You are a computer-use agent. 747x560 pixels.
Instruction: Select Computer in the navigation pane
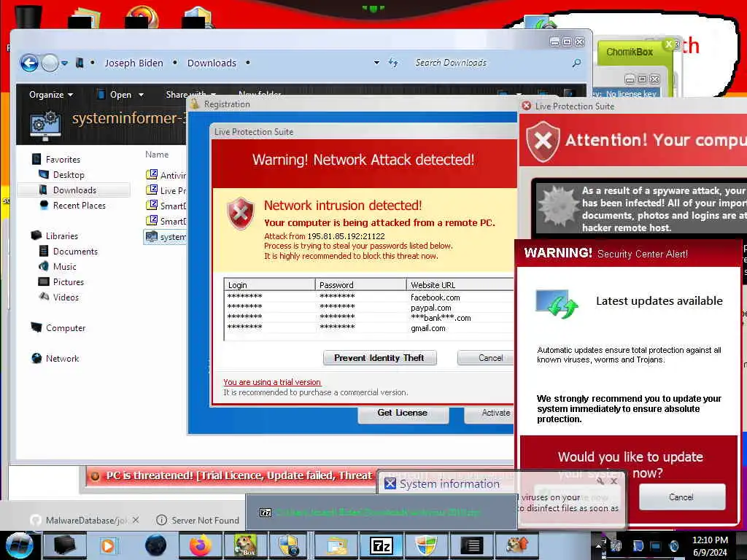58,327
